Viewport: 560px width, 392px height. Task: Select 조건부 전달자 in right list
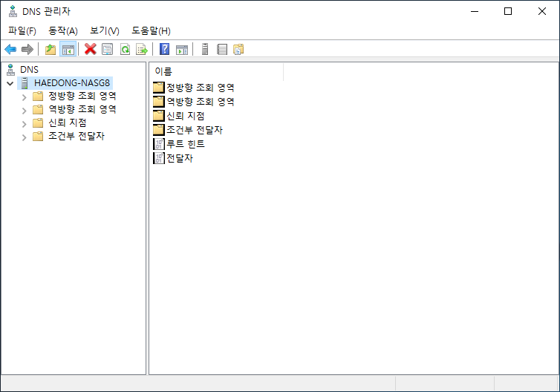tap(195, 130)
